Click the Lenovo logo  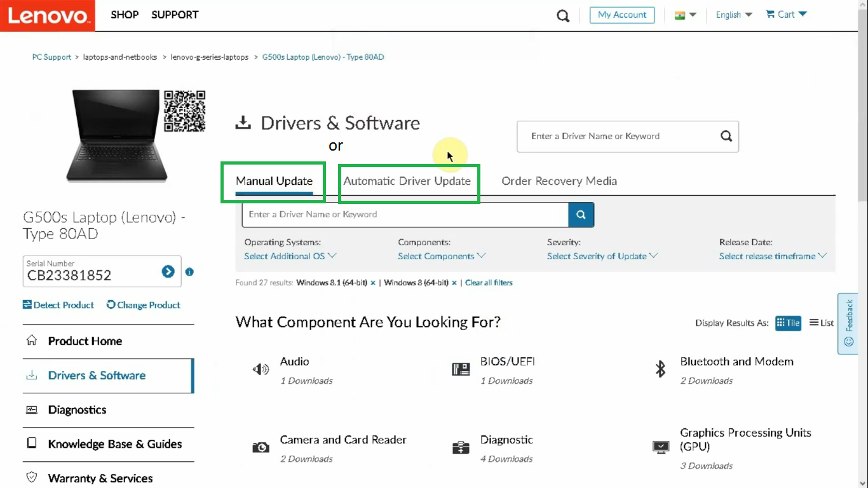coord(48,15)
